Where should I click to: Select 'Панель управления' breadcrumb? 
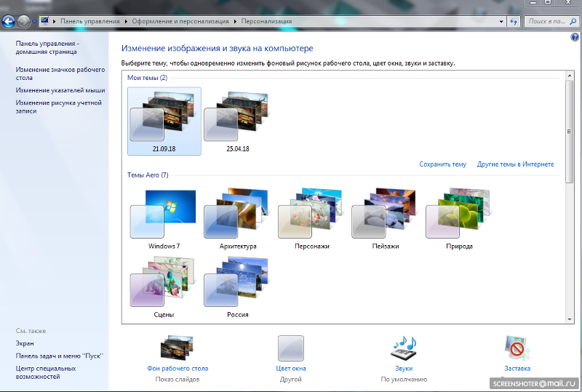click(89, 21)
